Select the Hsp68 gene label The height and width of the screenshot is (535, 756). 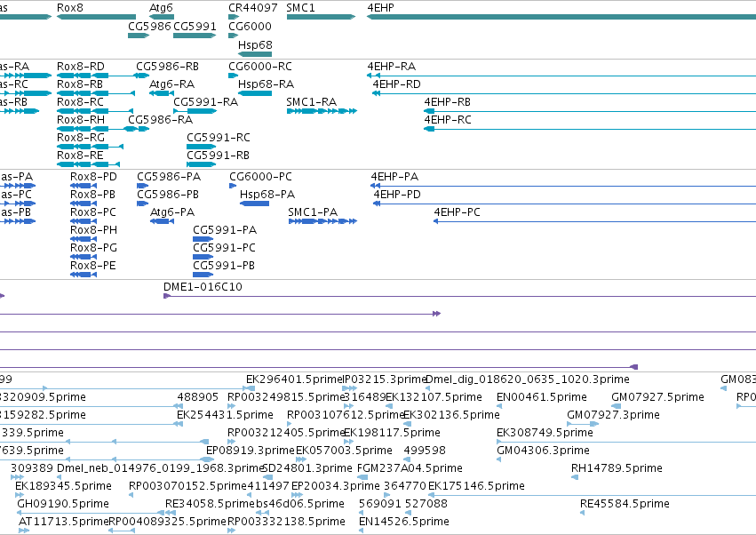(x=255, y=44)
